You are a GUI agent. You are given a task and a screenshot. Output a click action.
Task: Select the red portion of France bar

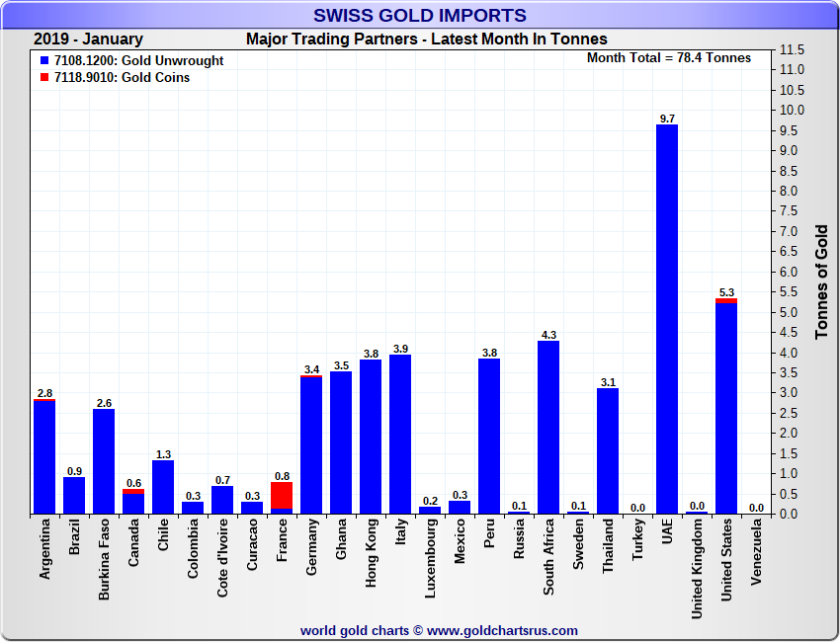[282, 495]
